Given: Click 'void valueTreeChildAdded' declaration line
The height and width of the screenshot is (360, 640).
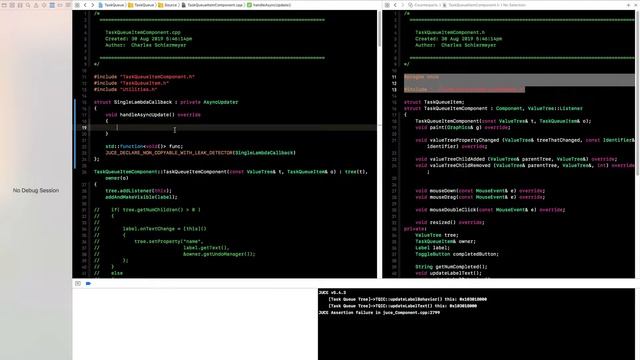Looking at the screenshot, I should click(516, 159).
